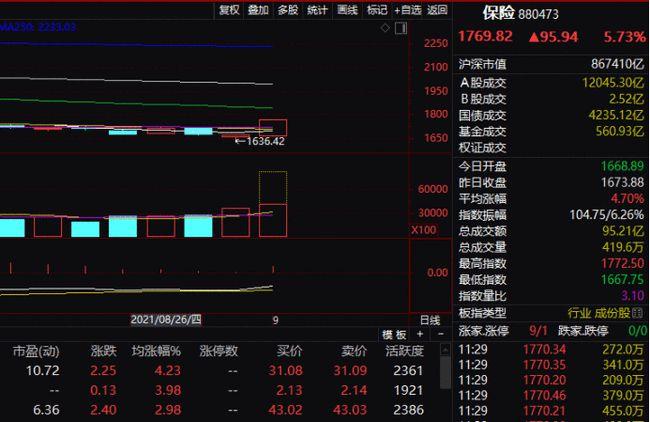Add to watchlist with +自选
The image size is (650, 422).
[407, 10]
